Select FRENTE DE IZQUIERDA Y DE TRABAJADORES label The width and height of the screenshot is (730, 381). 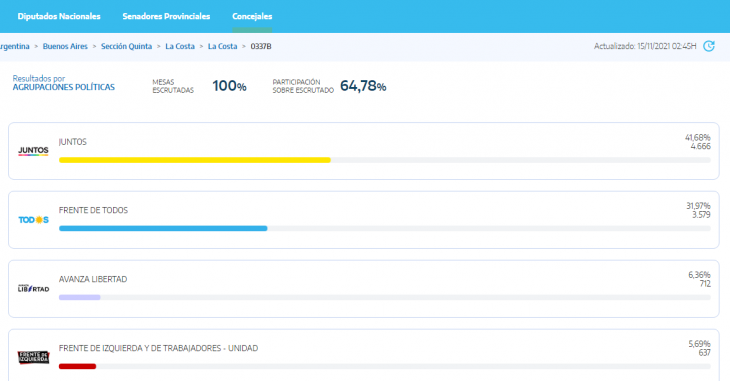coord(158,348)
